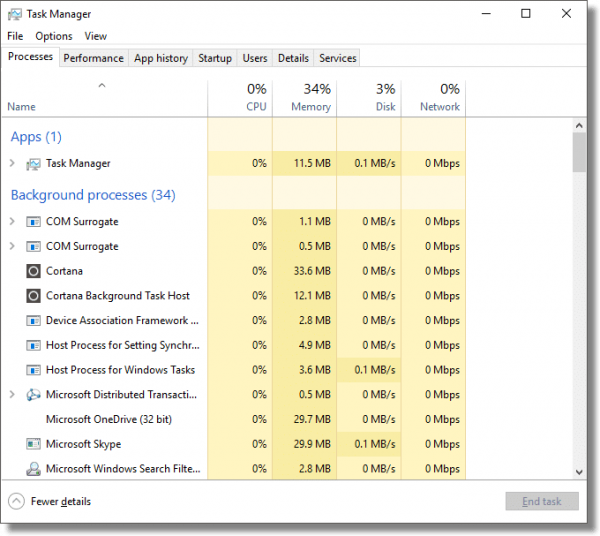Click Host Process for Windows Tasks 0.1 MB/s cell
Image resolution: width=600 pixels, height=536 pixels.
tap(369, 370)
